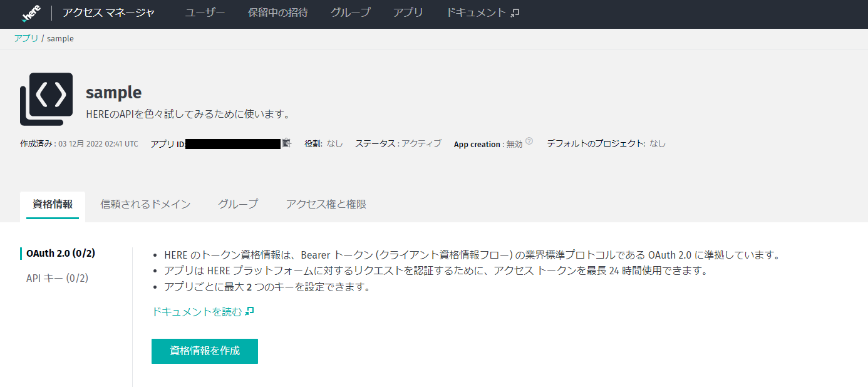Open 保留中の招待 in the navigation bar

click(278, 12)
